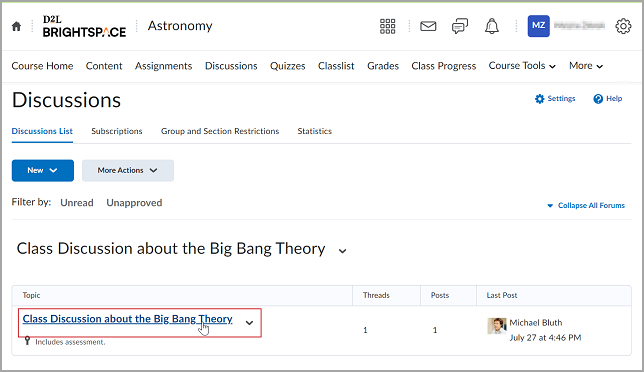644x372 pixels.
Task: Click Michael Bluth's profile picture
Action: coord(497,326)
